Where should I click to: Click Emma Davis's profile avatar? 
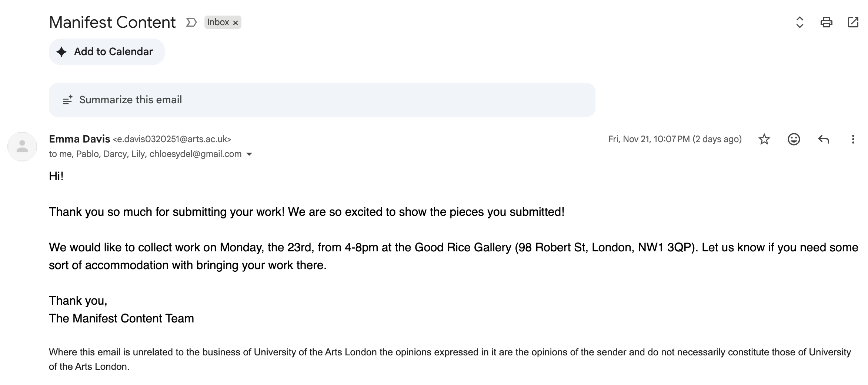tap(22, 147)
